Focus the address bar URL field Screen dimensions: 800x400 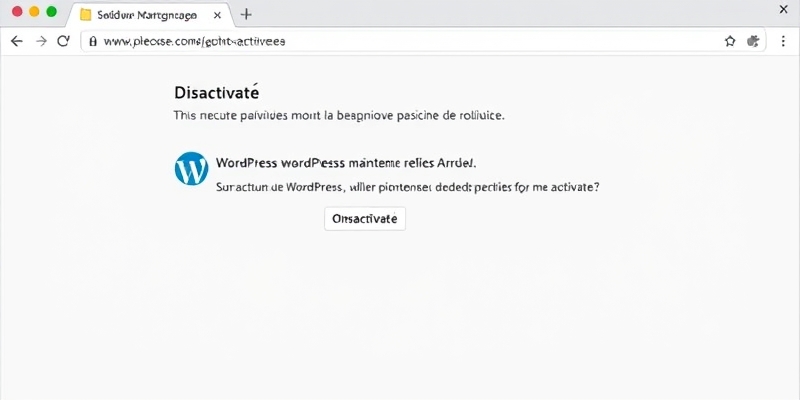point(423,41)
